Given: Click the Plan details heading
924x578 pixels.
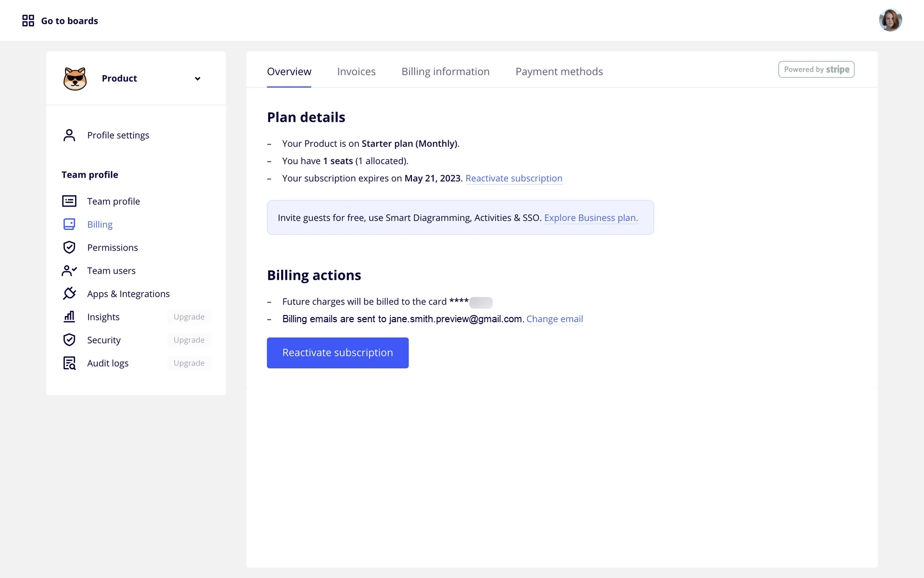Looking at the screenshot, I should click(x=306, y=118).
